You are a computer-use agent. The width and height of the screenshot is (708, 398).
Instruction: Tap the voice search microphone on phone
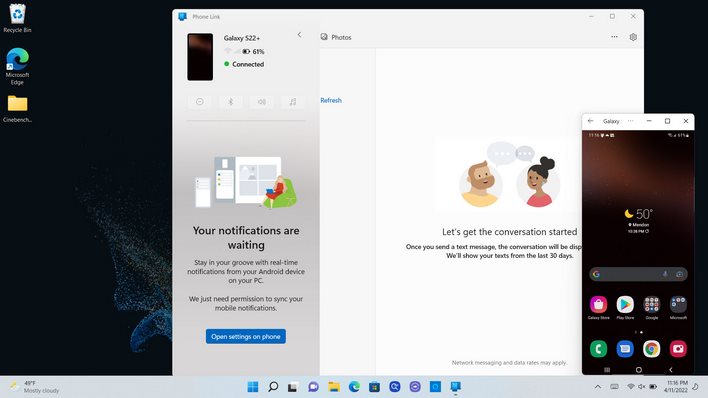[x=665, y=274]
